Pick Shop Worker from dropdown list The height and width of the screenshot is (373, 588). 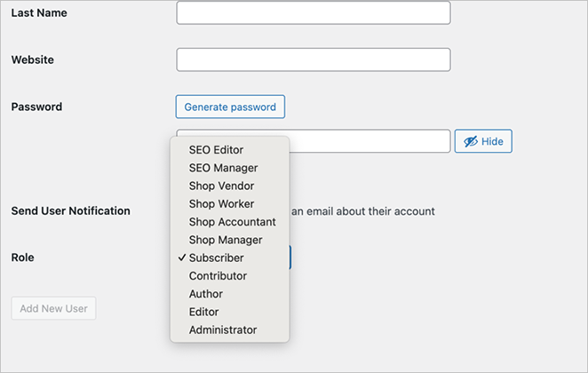click(x=221, y=203)
